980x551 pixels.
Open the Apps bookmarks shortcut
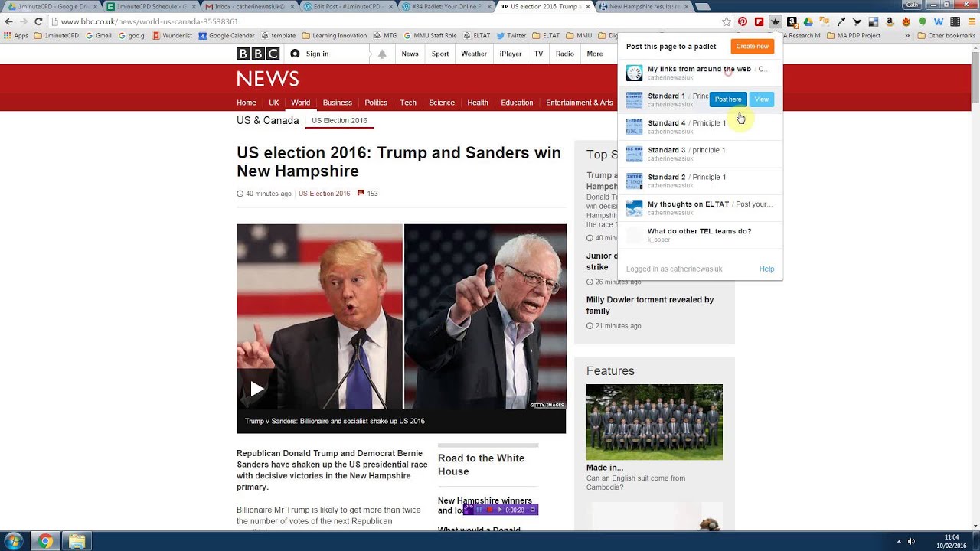pyautogui.click(x=16, y=35)
